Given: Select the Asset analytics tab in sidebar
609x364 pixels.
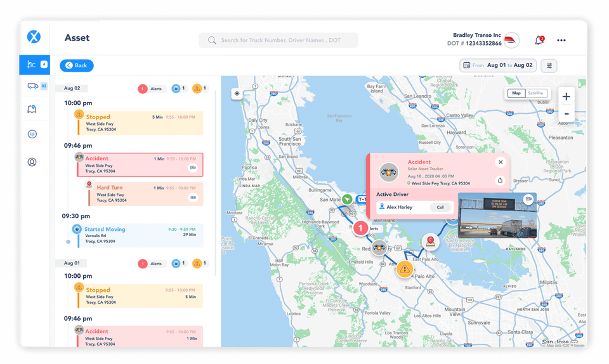Looking at the screenshot, I should (34, 65).
